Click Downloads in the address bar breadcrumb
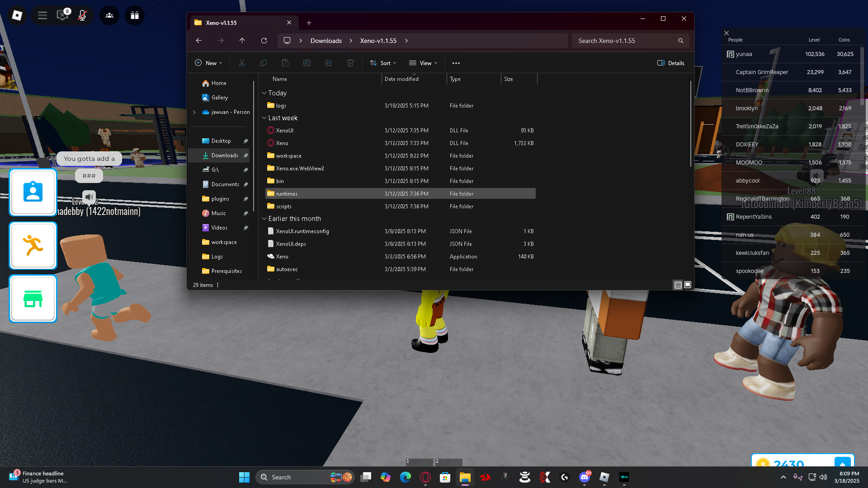The height and width of the screenshot is (488, 868). click(x=326, y=41)
